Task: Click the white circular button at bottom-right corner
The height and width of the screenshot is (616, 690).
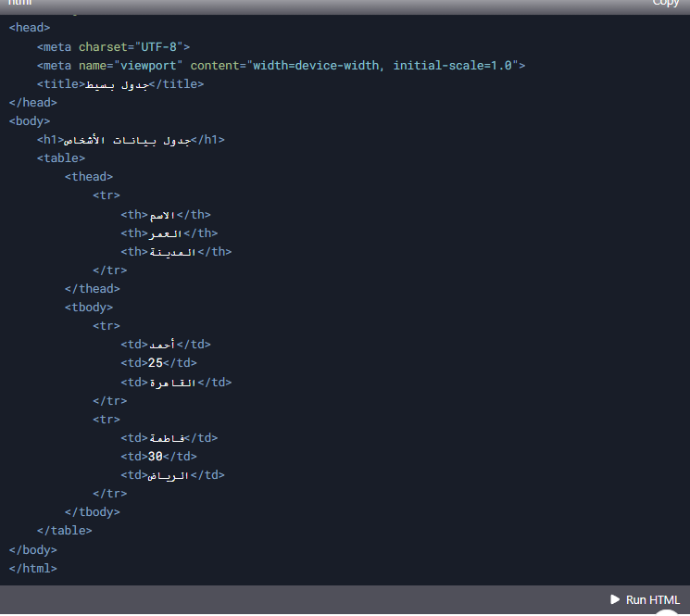Action: [667, 611]
